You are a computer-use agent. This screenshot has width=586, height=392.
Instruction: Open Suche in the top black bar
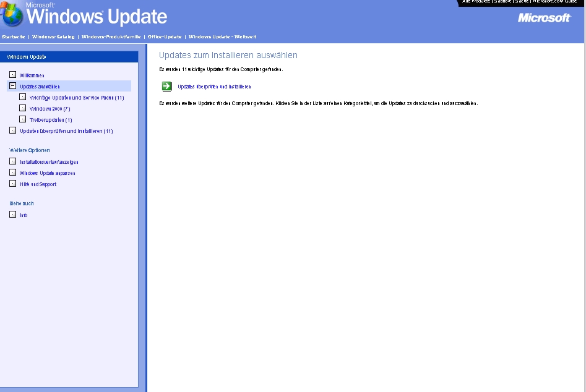click(x=522, y=1)
